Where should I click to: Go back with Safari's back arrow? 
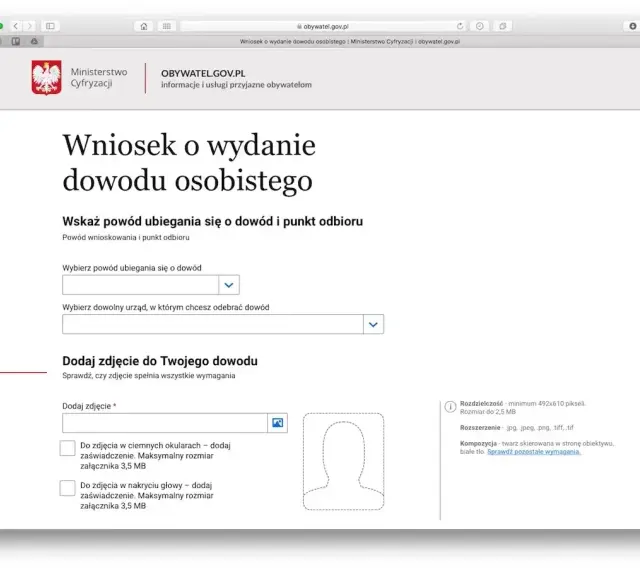click(16, 26)
